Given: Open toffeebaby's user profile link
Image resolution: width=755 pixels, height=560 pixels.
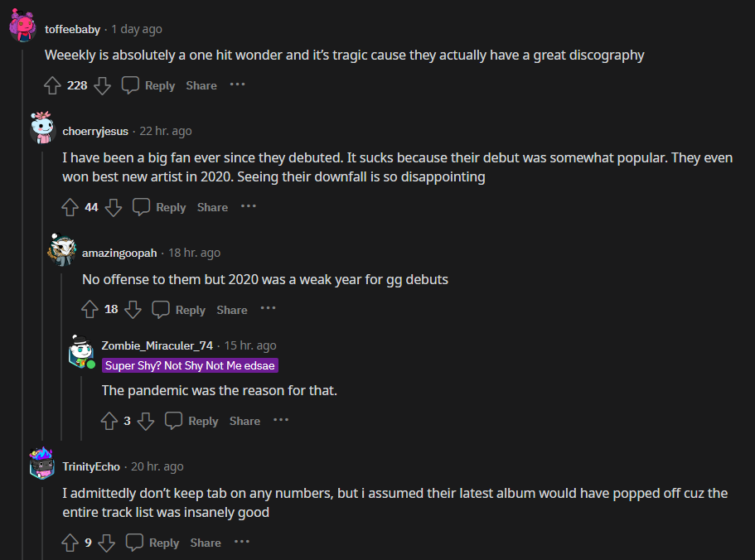Looking at the screenshot, I should coord(72,29).
